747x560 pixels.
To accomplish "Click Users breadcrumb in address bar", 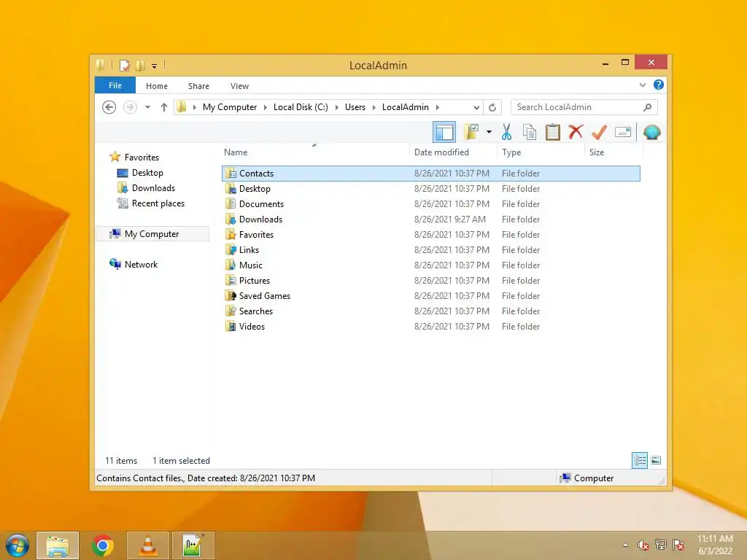I will coord(355,107).
